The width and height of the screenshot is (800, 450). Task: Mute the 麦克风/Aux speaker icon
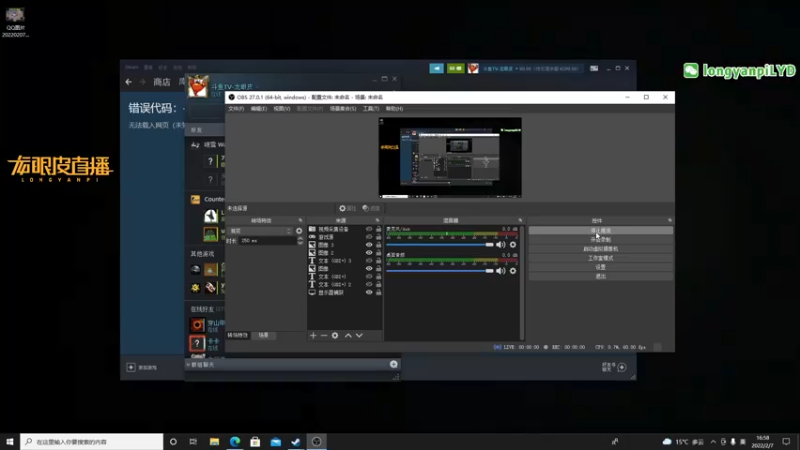tap(501, 245)
